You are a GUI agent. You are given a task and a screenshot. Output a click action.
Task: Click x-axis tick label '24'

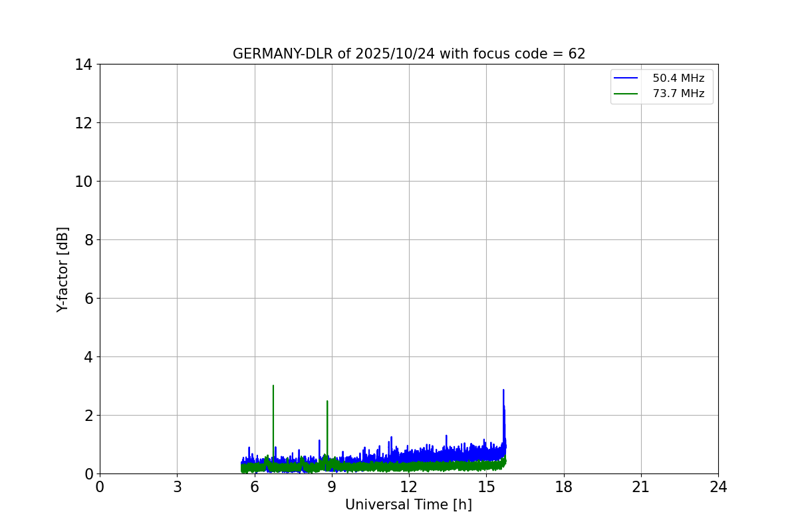(718, 487)
